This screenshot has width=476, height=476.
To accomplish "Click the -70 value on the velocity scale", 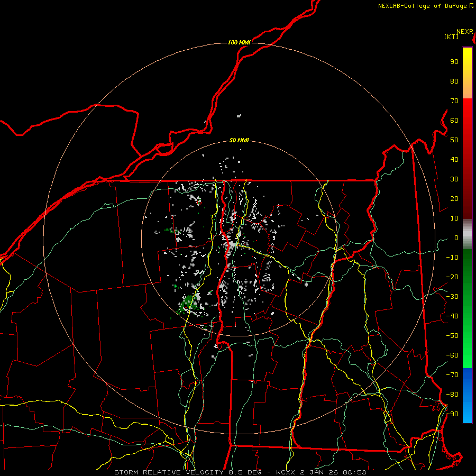I will pos(452,375).
